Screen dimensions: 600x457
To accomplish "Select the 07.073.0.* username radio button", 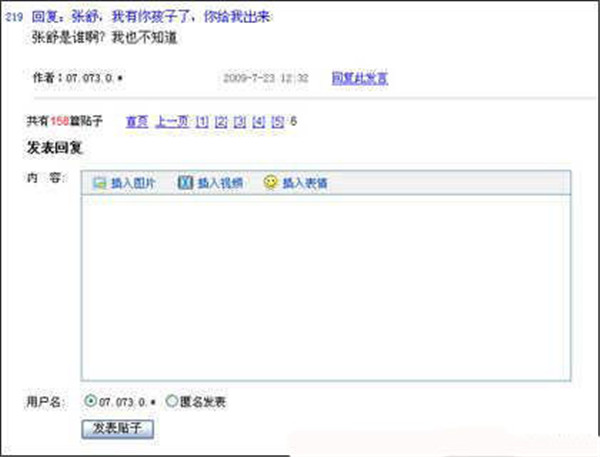I will pos(91,401).
